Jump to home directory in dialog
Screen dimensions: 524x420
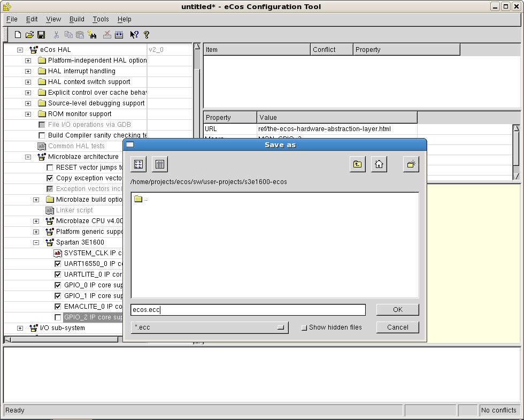tap(379, 164)
